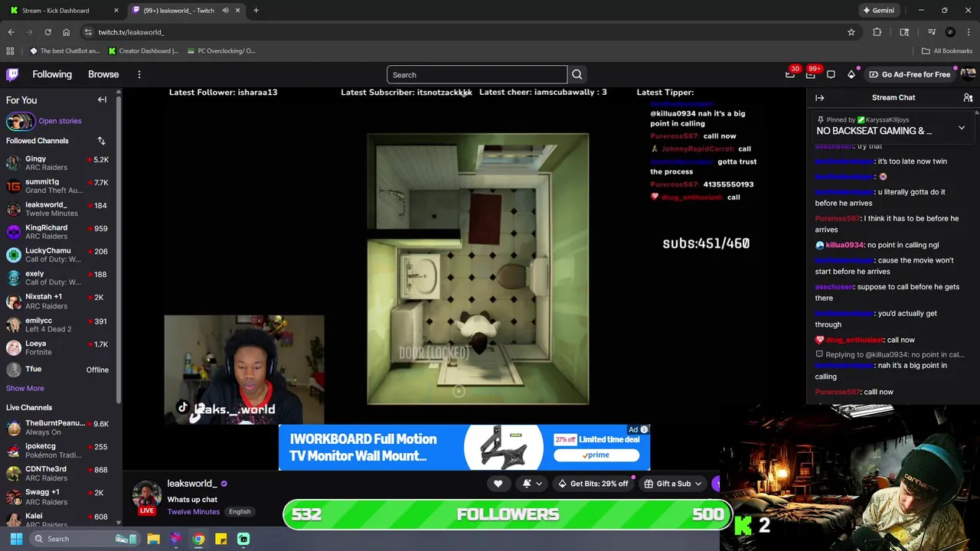Image resolution: width=980 pixels, height=551 pixels.
Task: Open a new browser tab
Action: click(x=256, y=11)
